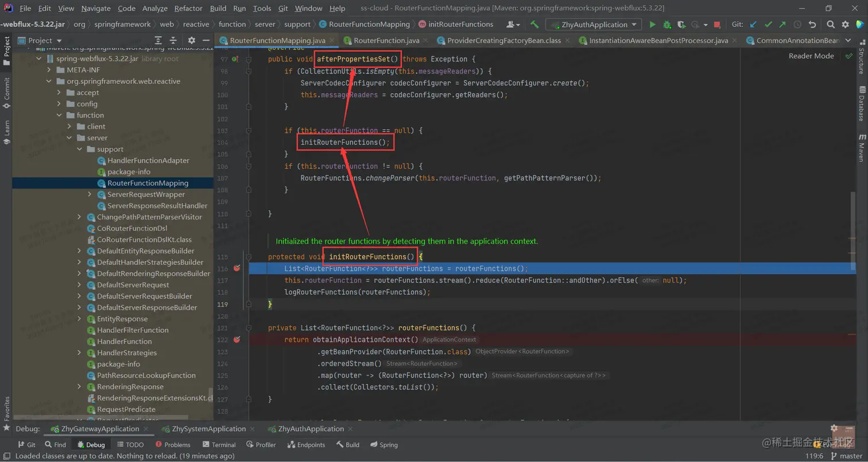Run with coverage shield icon
Image resolution: width=868 pixels, height=462 pixels.
point(681,25)
